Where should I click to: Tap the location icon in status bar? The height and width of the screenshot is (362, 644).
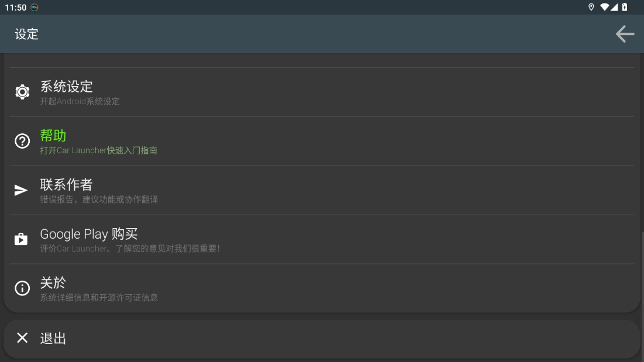pos(591,7)
